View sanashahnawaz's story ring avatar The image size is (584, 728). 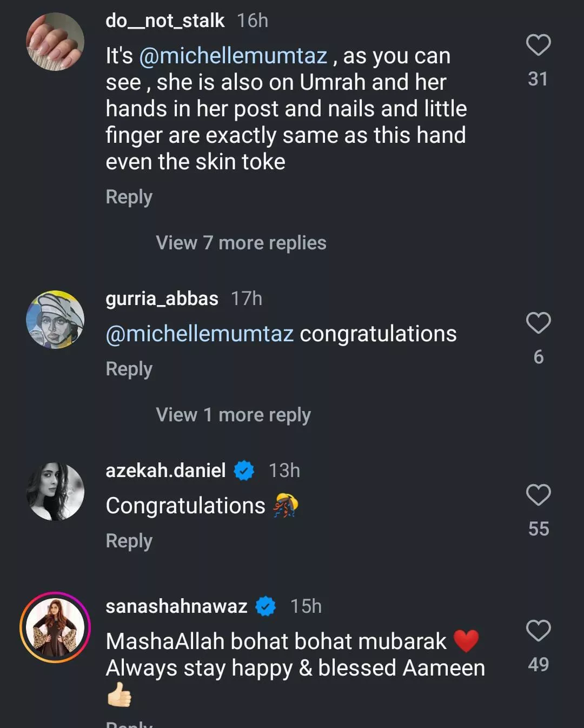pos(55,627)
